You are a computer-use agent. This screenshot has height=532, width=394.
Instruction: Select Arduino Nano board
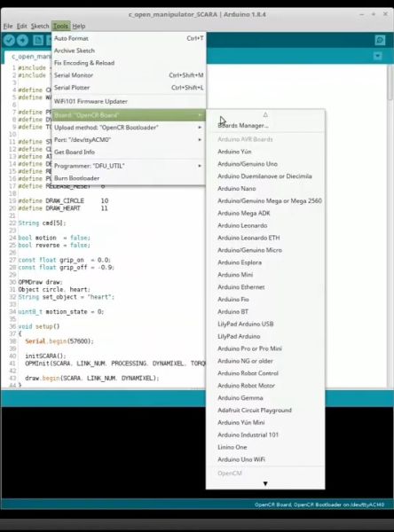[x=265, y=189]
